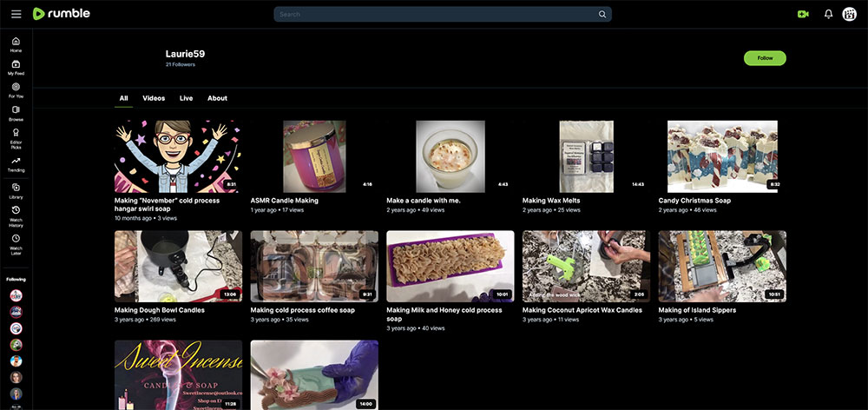Click "1 year ago • 17 views" text

pyautogui.click(x=278, y=210)
